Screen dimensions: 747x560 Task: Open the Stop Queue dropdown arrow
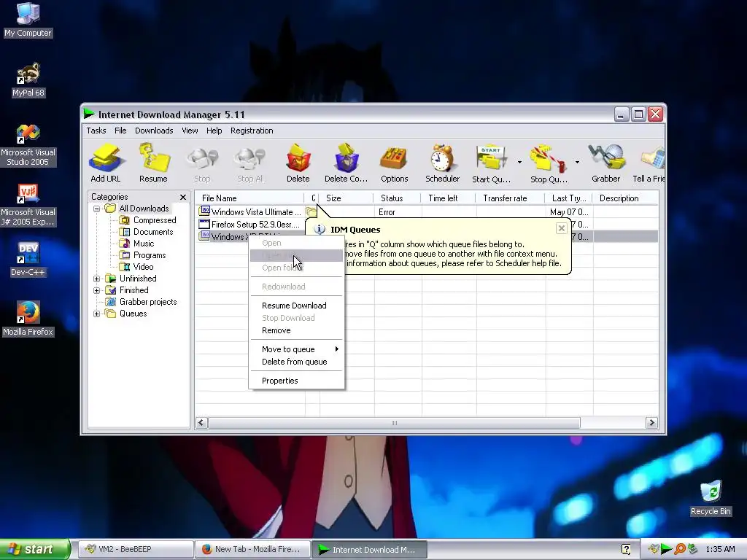[x=577, y=163]
